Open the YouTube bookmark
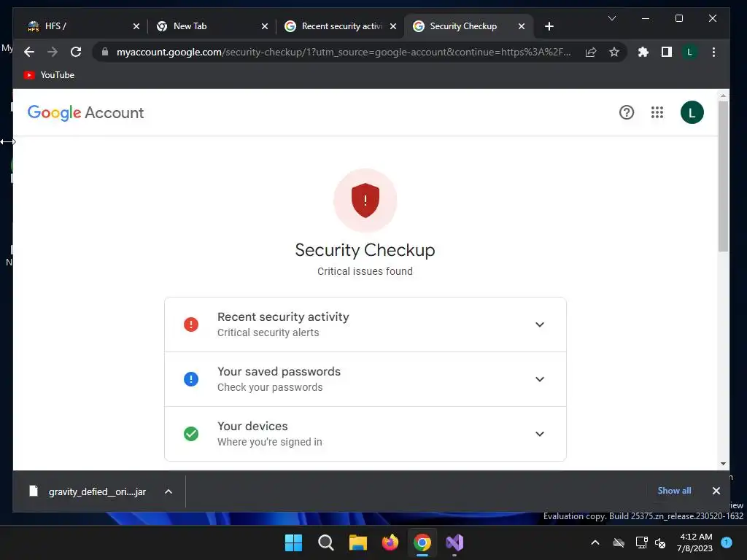Image resolution: width=747 pixels, height=560 pixels. coord(49,75)
